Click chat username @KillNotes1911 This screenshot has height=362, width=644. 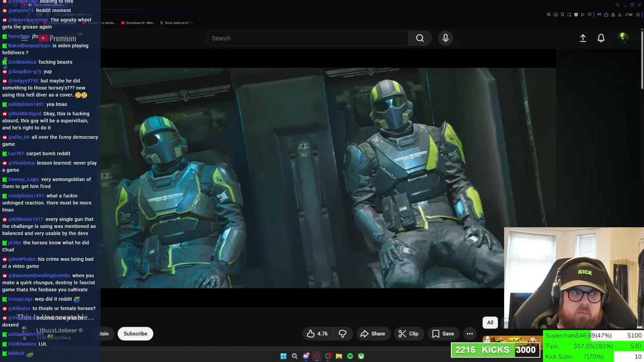tap(26, 220)
